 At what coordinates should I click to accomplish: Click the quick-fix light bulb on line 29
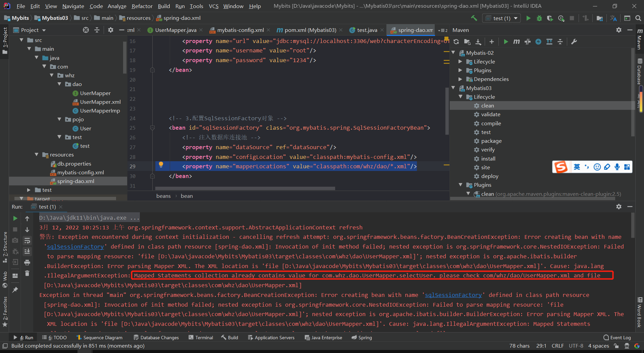[x=161, y=165]
